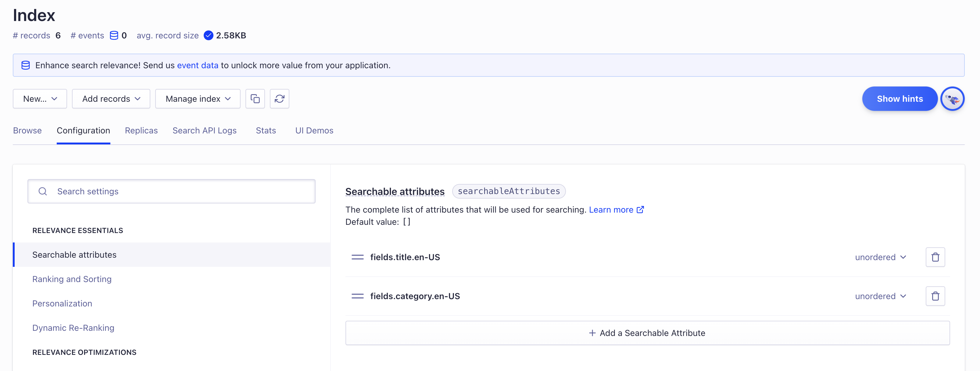Switch to the UI Demos tab
Screen dimensions: 980x371
point(314,130)
